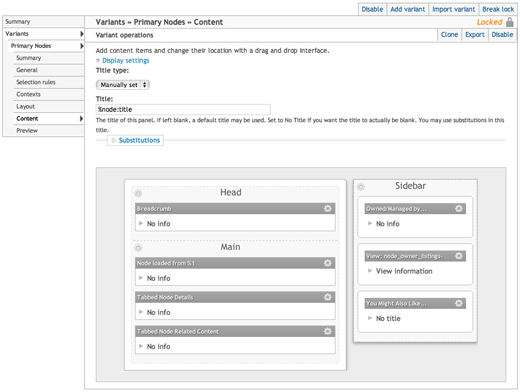Open the Title type dropdown
Image resolution: width=520 pixels, height=392 pixels.
click(x=123, y=85)
